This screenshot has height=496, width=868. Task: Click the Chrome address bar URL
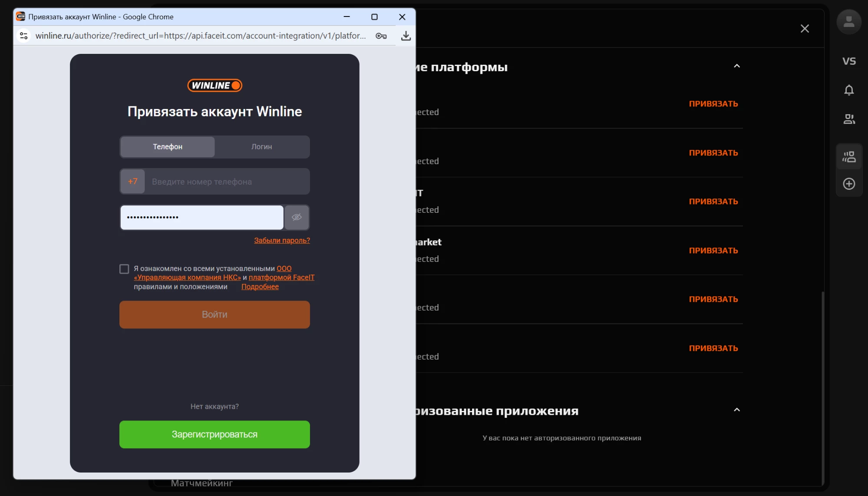(x=201, y=36)
